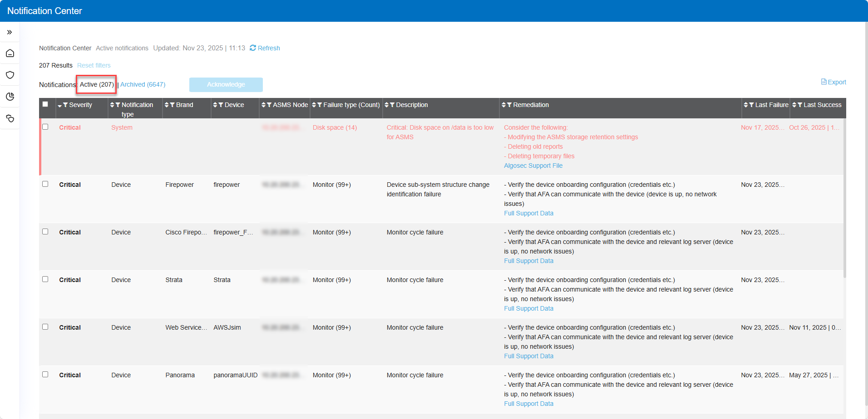
Task: Select the Panorama device row checkbox
Action: 45,375
